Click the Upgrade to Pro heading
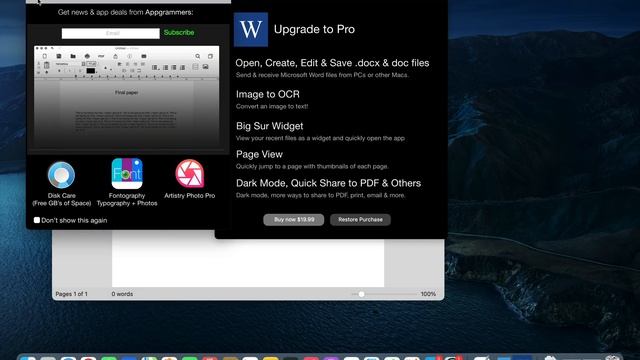Screen dimensions: 640x360 pyautogui.click(x=314, y=29)
